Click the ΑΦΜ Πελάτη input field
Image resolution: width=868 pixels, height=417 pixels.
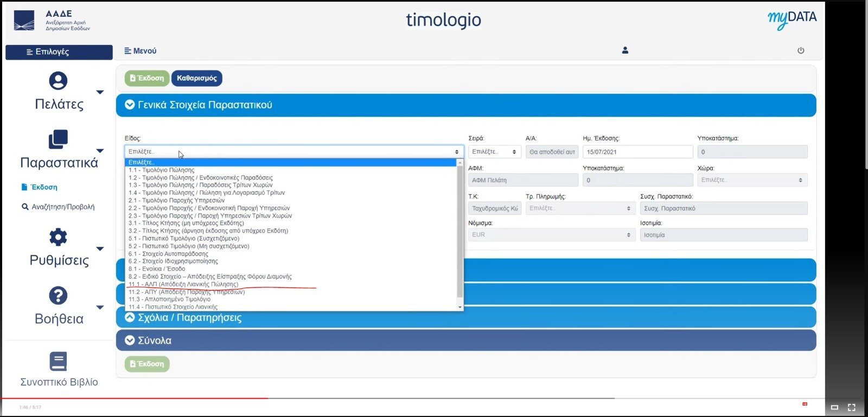(x=523, y=180)
